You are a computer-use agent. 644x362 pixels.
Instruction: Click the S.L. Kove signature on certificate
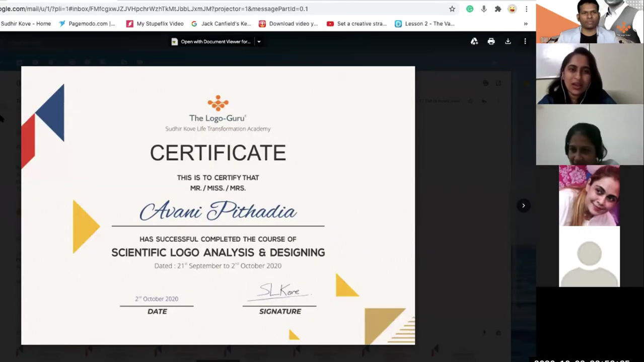point(280,291)
